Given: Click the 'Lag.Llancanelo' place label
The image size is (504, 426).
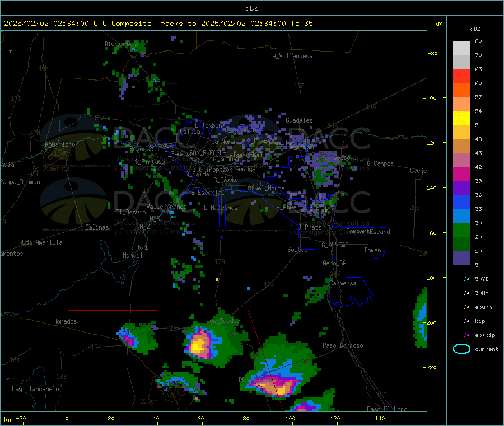Looking at the screenshot, I should [36, 389].
